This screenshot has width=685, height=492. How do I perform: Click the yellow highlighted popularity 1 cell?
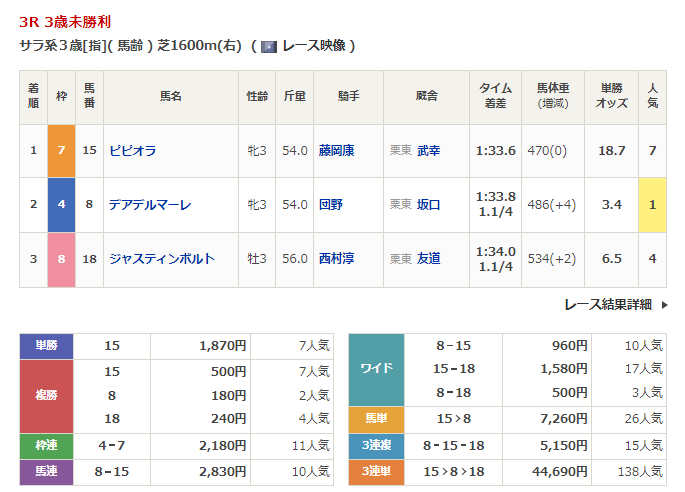pyautogui.click(x=652, y=205)
